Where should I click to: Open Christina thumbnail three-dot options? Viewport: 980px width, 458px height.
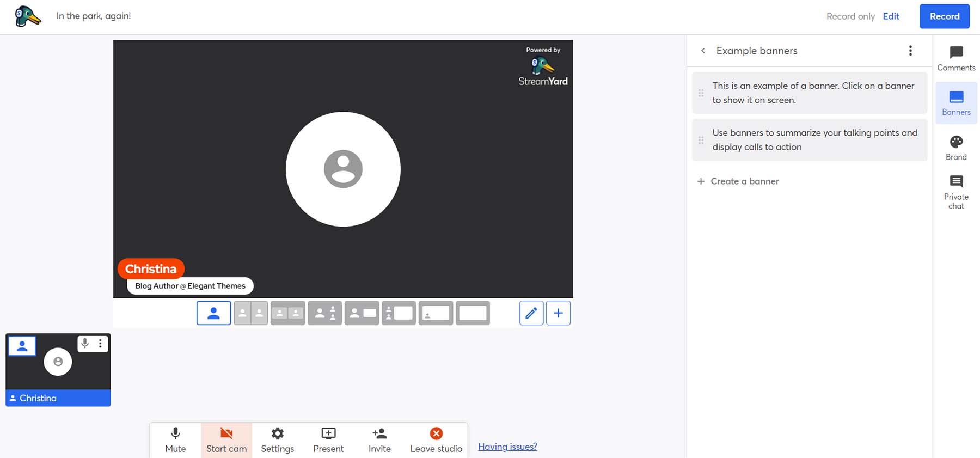(x=100, y=344)
